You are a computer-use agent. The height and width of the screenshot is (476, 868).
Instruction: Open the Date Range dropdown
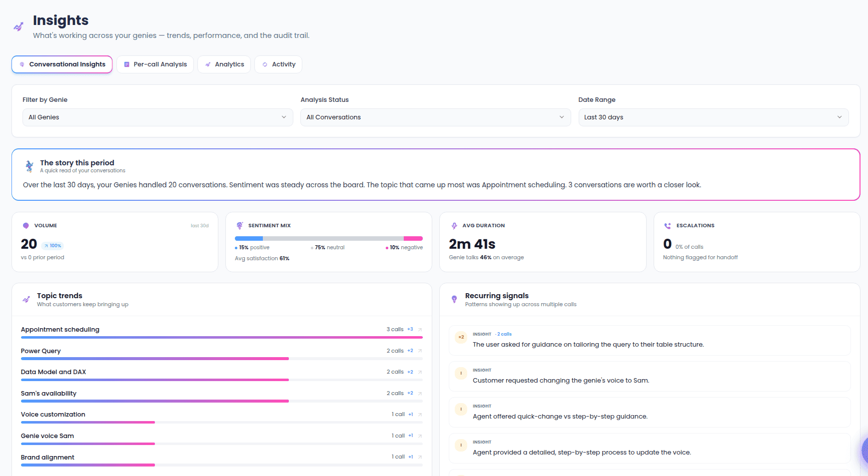coord(714,117)
